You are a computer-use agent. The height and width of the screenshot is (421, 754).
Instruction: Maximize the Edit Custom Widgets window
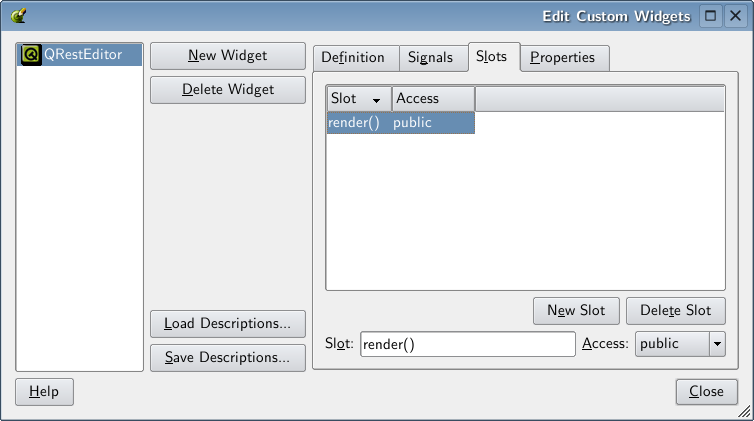pos(710,16)
